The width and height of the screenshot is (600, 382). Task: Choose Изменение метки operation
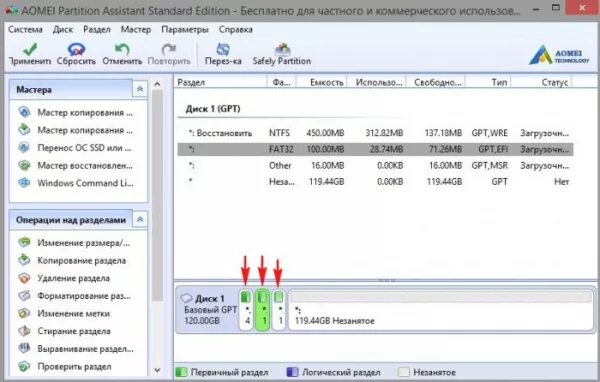[64, 313]
